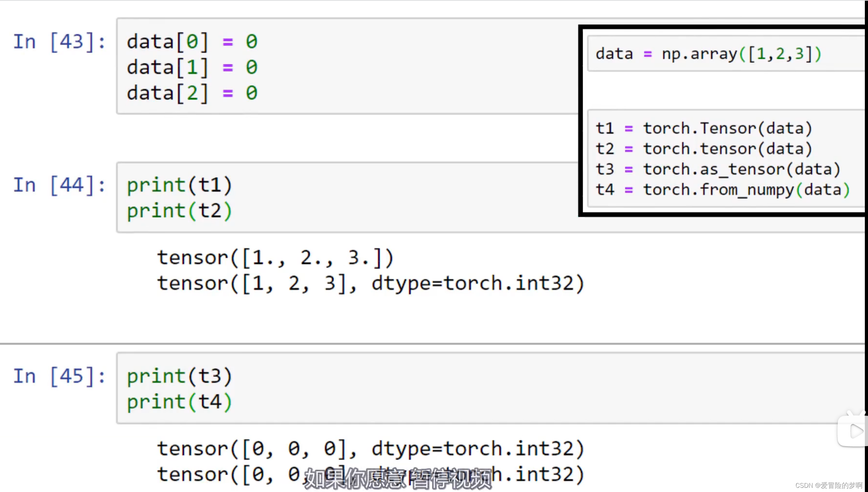Image resolution: width=868 pixels, height=492 pixels.
Task: Click the 'print(t1)' line
Action: click(179, 185)
